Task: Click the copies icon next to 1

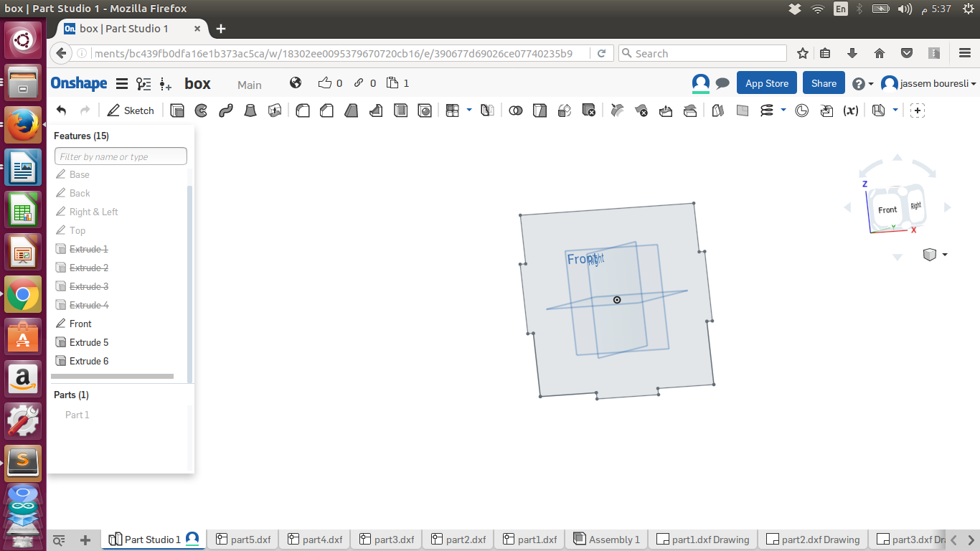Action: pos(392,83)
